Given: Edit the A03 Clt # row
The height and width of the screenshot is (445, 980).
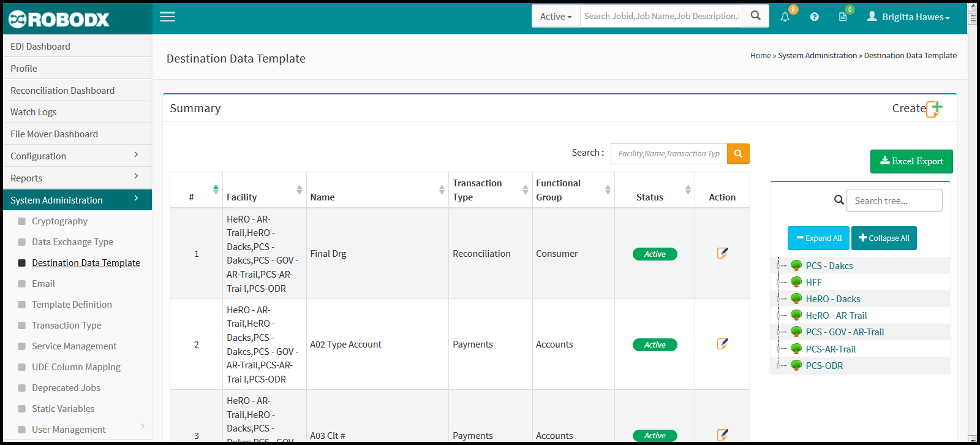Looking at the screenshot, I should [723, 435].
